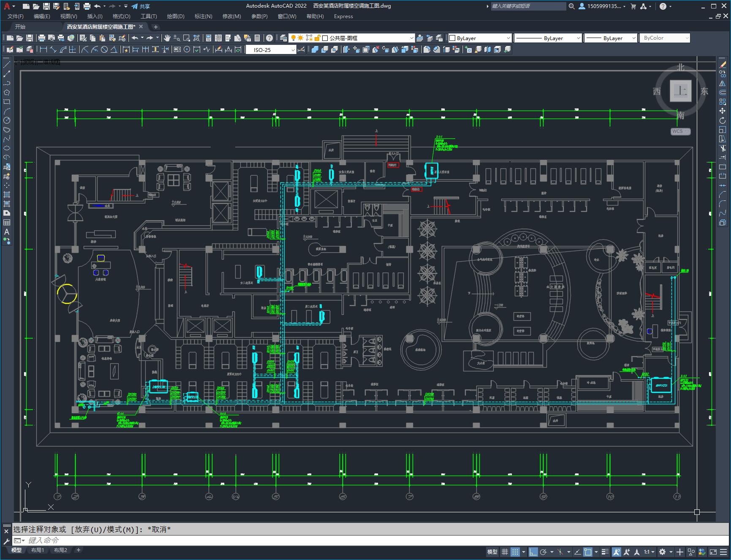Expand the workspace switching gear dropdown
The width and height of the screenshot is (731, 560).
click(671, 552)
